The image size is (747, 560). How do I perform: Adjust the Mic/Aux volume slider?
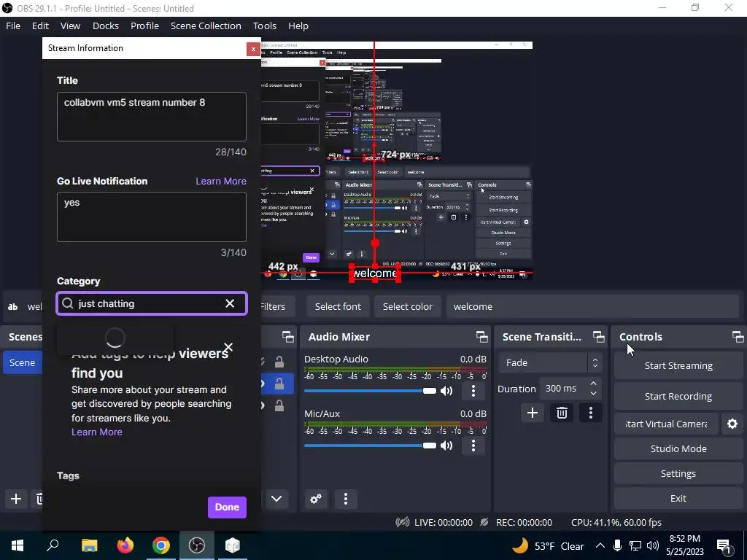370,446
